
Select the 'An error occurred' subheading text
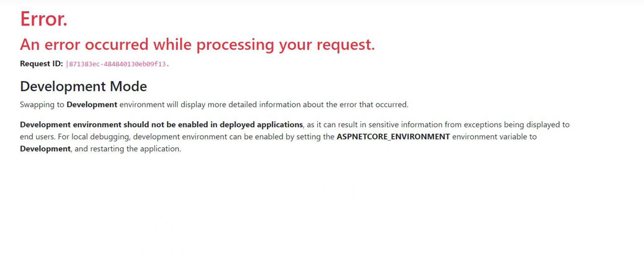[x=197, y=44]
